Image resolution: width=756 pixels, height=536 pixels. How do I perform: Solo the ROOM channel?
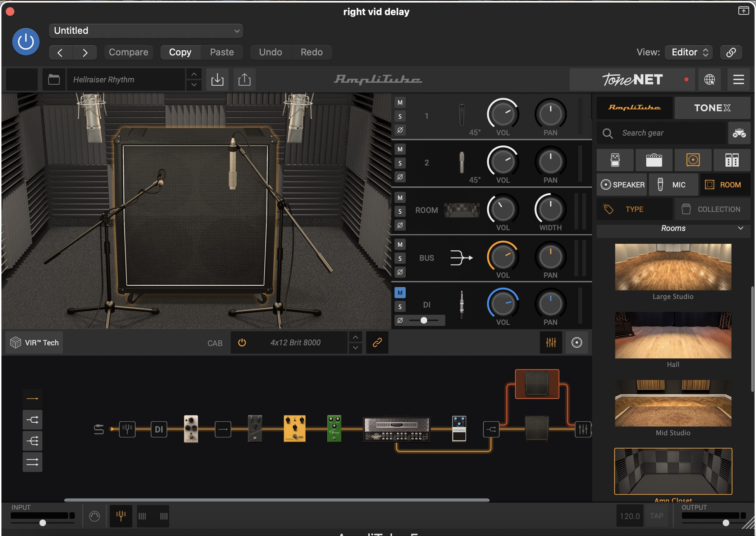pyautogui.click(x=400, y=212)
